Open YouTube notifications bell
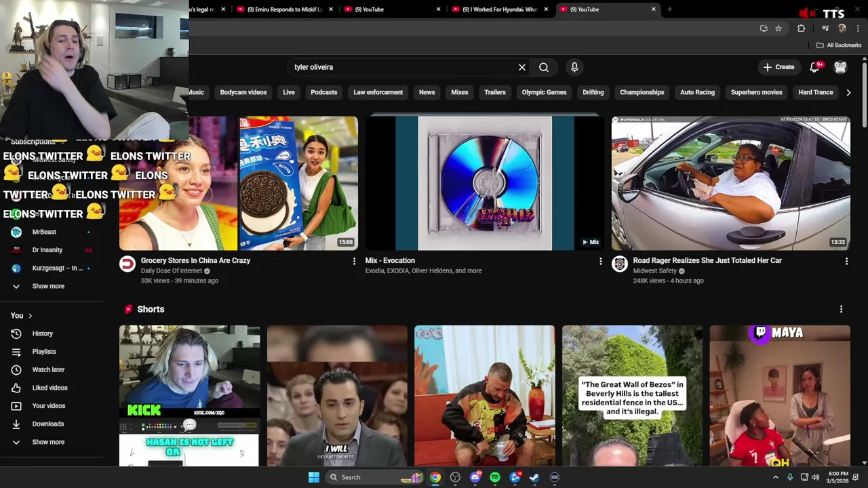The width and height of the screenshot is (868, 488). tap(816, 66)
